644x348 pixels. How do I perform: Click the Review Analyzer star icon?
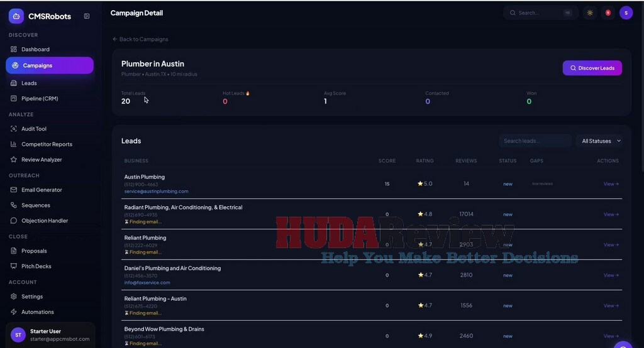tap(14, 160)
